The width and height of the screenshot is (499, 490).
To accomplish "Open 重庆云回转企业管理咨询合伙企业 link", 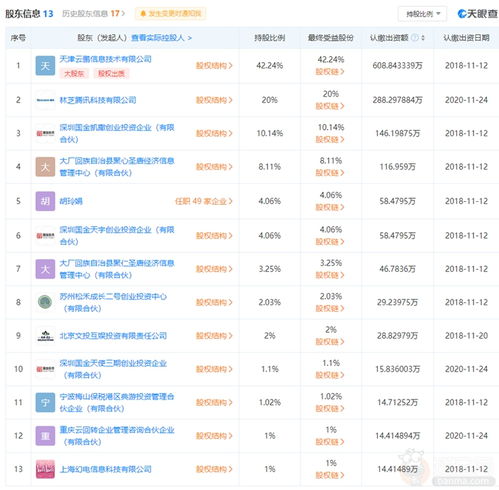I will click(117, 436).
